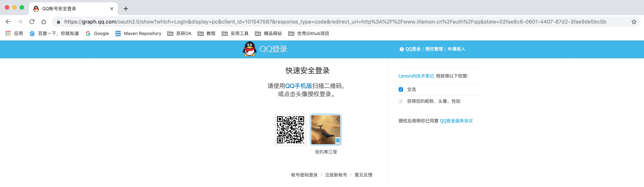Reload the page with the refresh icon
The height and width of the screenshot is (187, 644).
[32, 22]
